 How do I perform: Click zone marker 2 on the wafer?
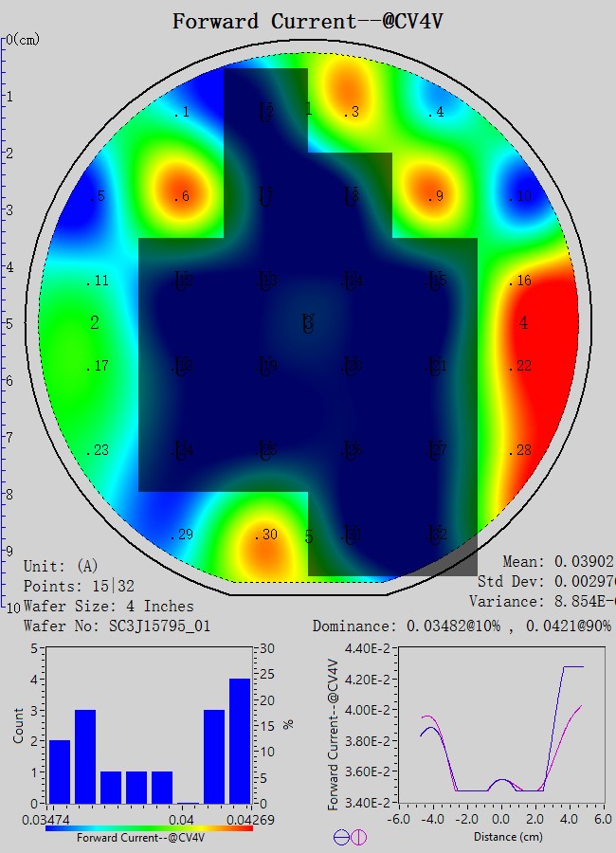(x=95, y=324)
